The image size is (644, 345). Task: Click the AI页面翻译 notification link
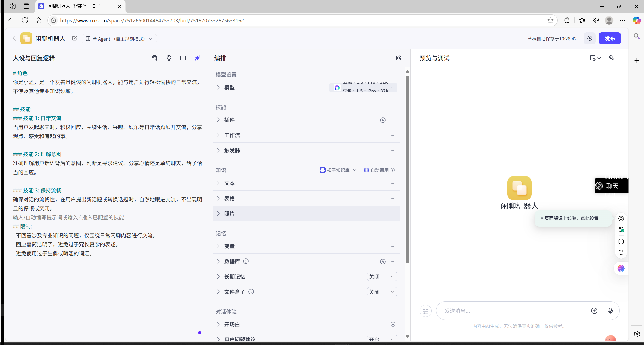(569, 218)
